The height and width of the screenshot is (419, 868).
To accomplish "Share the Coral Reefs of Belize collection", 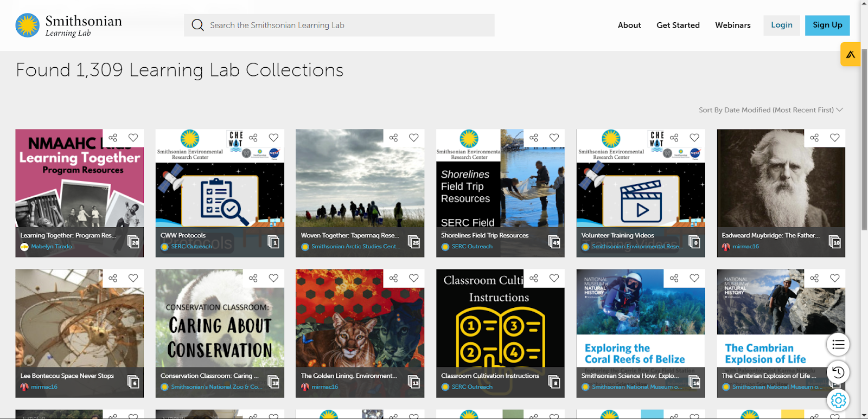I will coord(674,278).
